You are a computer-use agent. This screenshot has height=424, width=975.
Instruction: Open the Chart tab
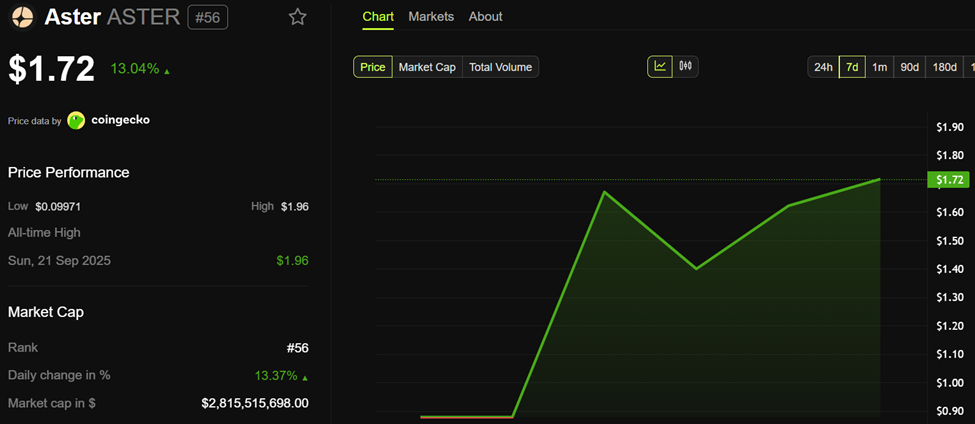pos(378,17)
